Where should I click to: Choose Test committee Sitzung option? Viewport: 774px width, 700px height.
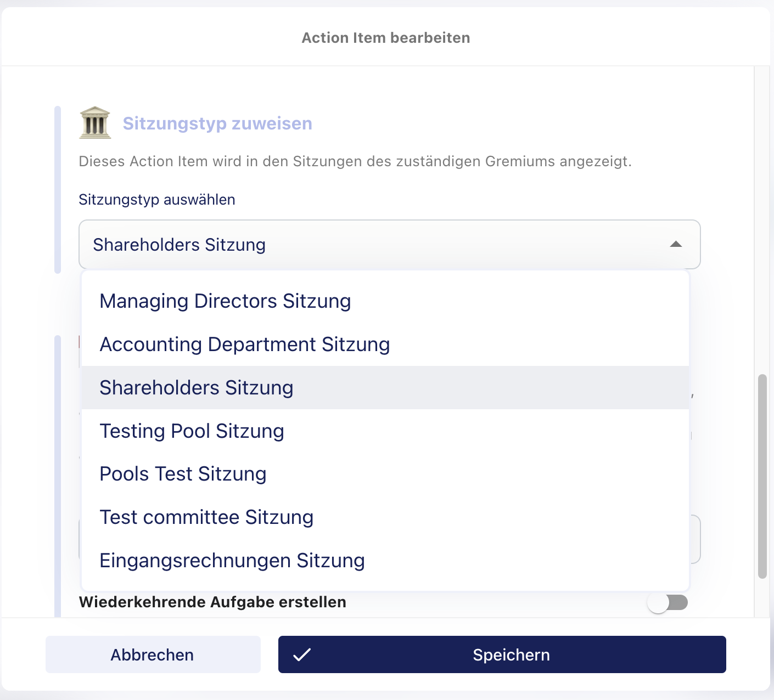pos(385,517)
